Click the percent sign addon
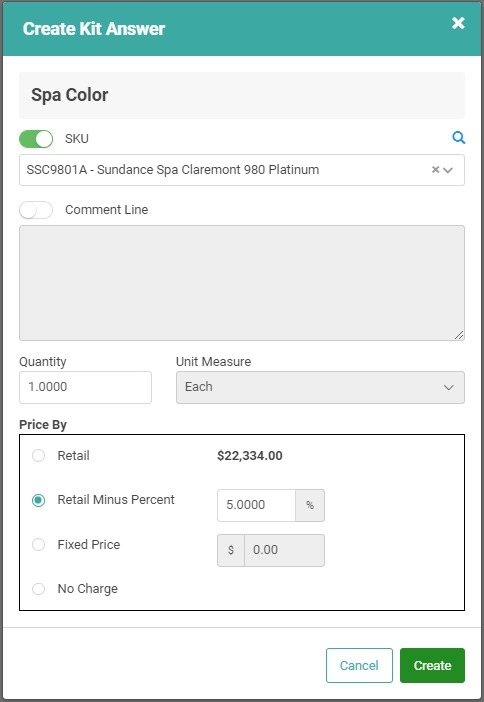Viewport: 484px width, 702px height. click(x=310, y=505)
